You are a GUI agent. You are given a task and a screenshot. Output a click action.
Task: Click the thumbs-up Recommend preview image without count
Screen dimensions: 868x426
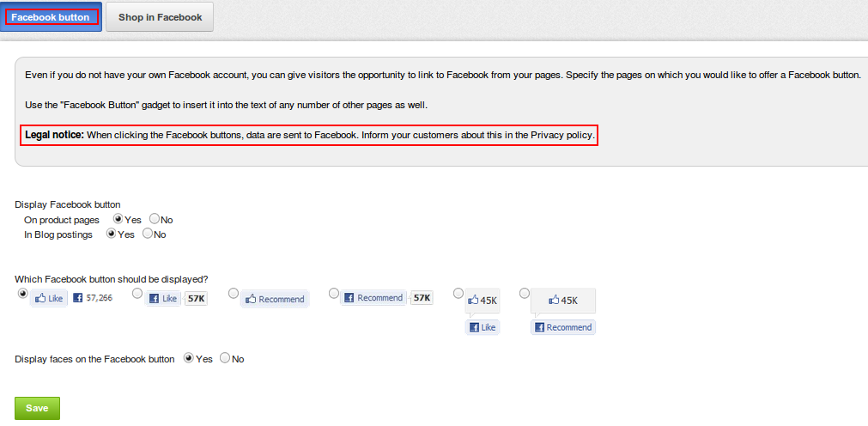(x=275, y=299)
